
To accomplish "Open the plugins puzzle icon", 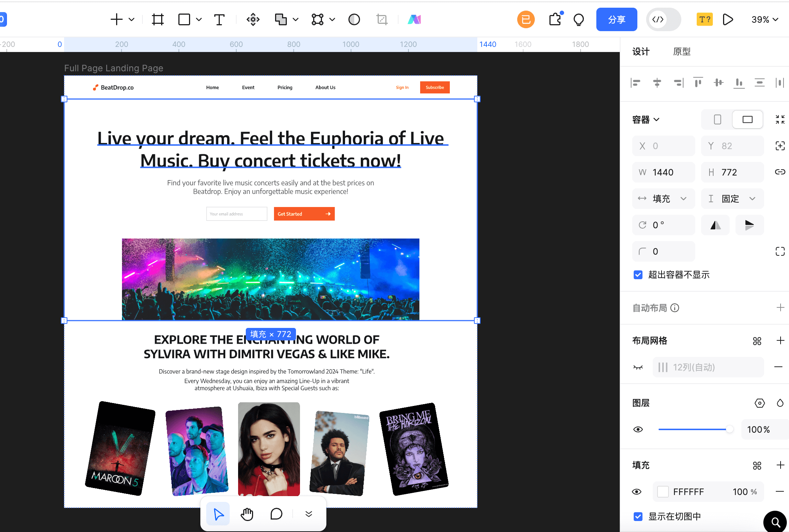I will pyautogui.click(x=555, y=19).
